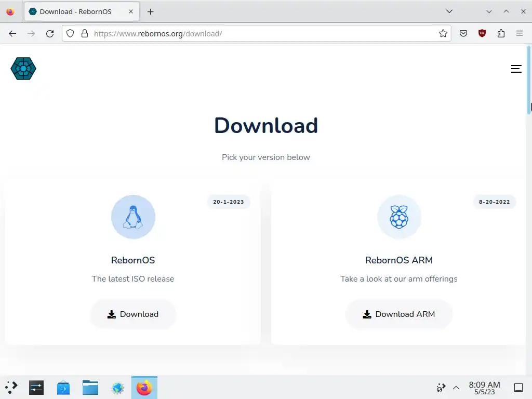532x399 pixels.
Task: Click Take a look at our arm offerings text
Action: (x=398, y=279)
